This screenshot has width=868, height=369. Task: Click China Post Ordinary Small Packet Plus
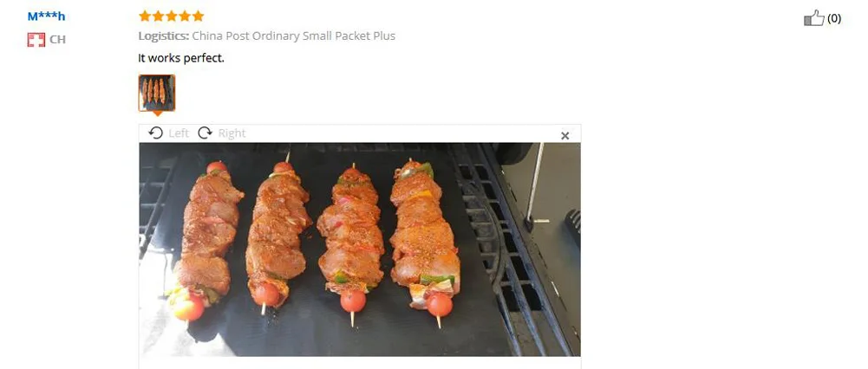coord(293,36)
